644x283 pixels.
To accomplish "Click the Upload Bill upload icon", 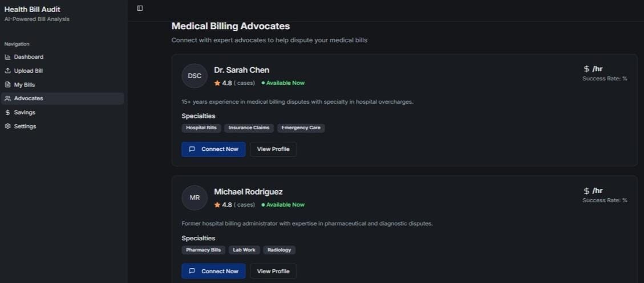I will click(x=7, y=71).
